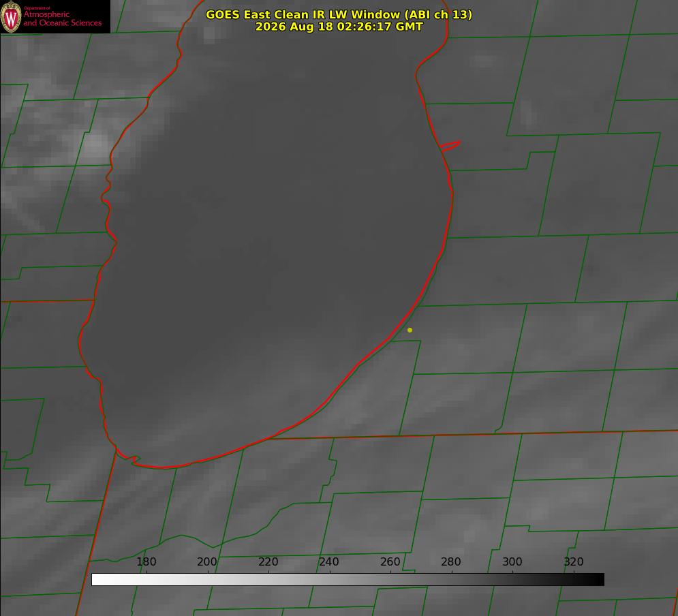
Task: Click the University of Wisconsin crest logo
Action: click(x=11, y=16)
